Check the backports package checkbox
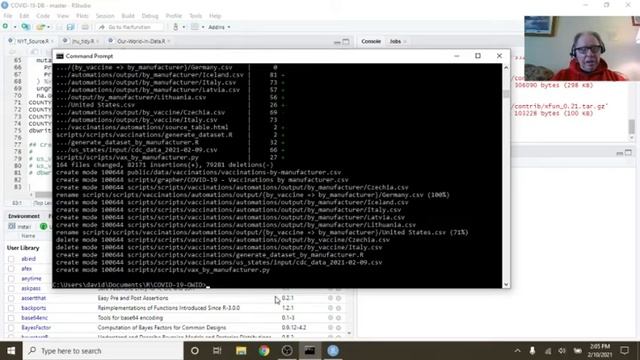 click(11, 308)
